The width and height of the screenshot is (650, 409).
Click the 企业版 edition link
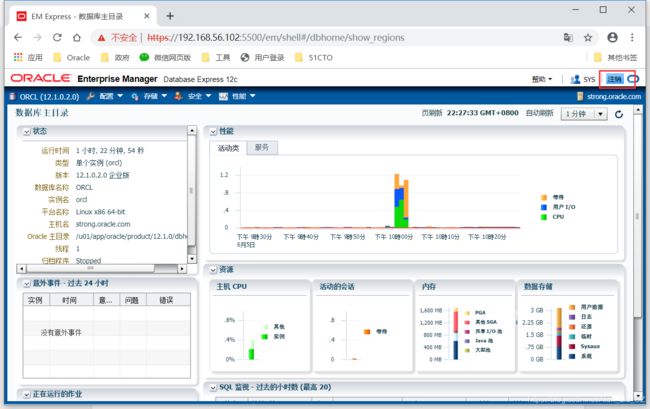coord(119,175)
